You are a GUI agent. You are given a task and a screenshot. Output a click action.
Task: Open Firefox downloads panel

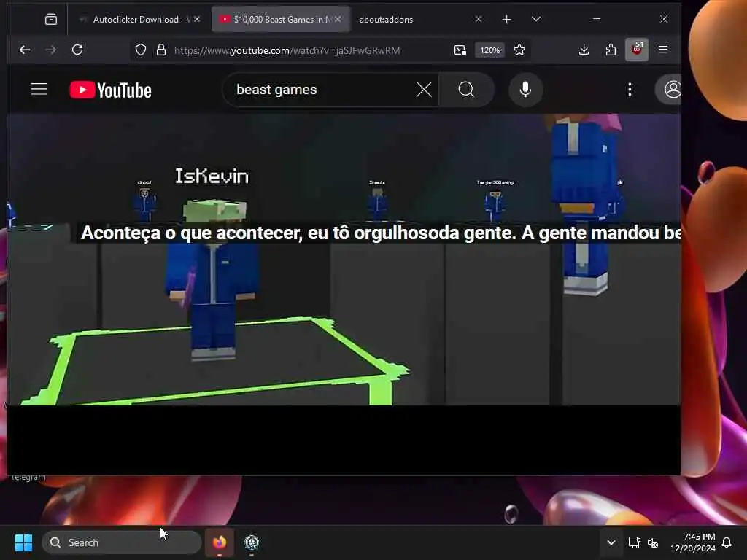click(x=584, y=50)
